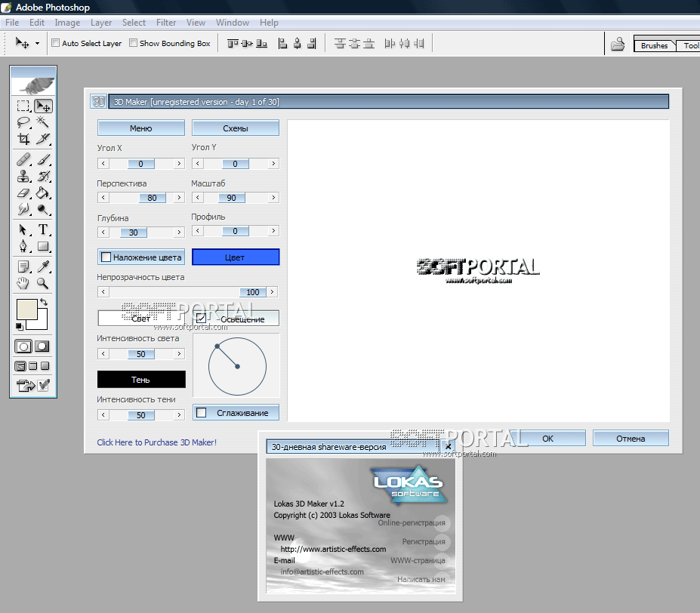This screenshot has width=700, height=613.
Task: Select the Healing Brush tool
Action: (x=23, y=159)
